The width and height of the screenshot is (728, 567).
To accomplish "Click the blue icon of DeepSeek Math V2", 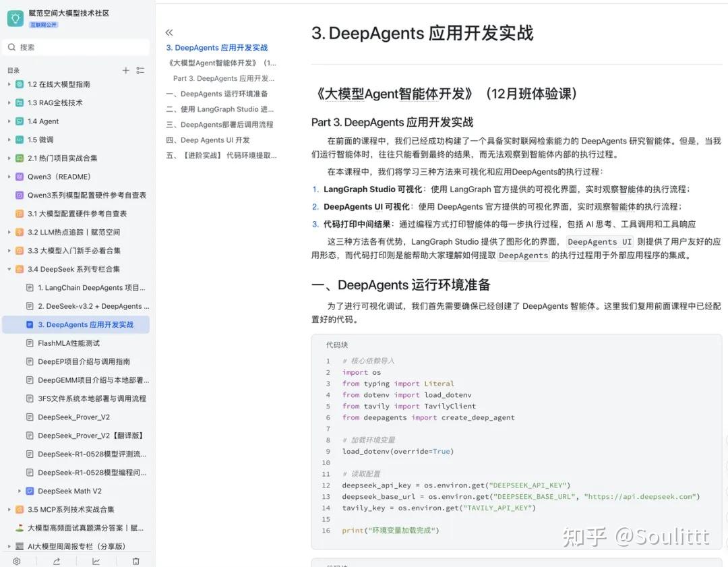I will pos(30,491).
